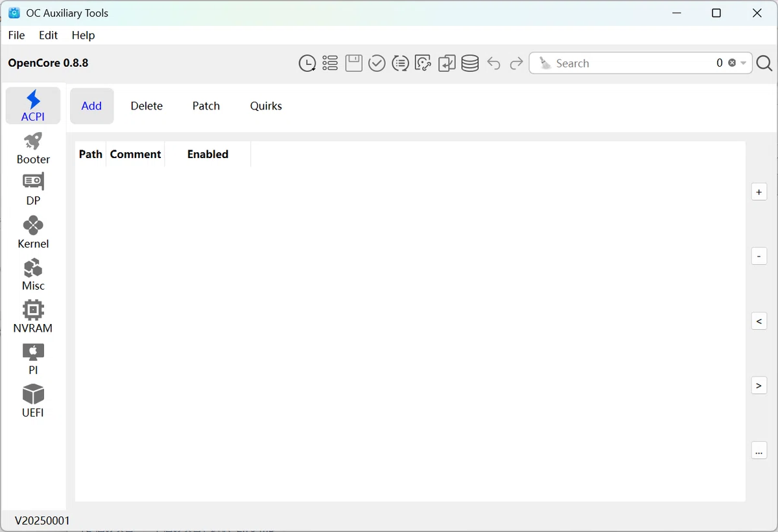Click the minus button to remove row
This screenshot has width=778, height=532.
pyautogui.click(x=759, y=256)
